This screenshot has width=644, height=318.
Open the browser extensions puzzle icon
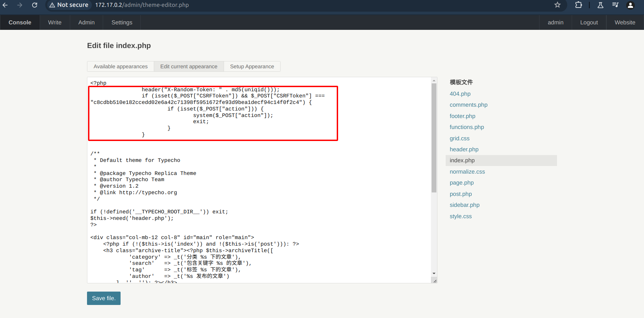579,5
